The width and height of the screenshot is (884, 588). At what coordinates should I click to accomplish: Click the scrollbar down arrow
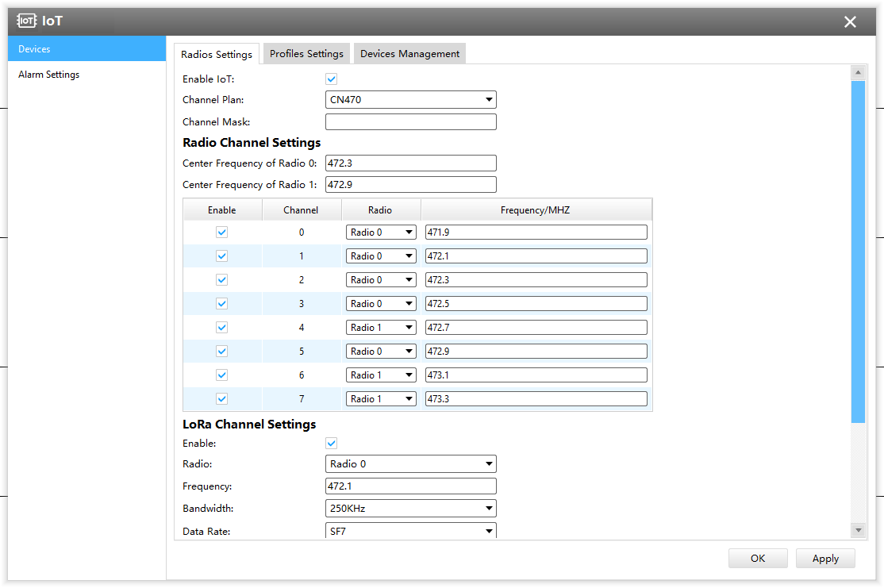coord(858,530)
